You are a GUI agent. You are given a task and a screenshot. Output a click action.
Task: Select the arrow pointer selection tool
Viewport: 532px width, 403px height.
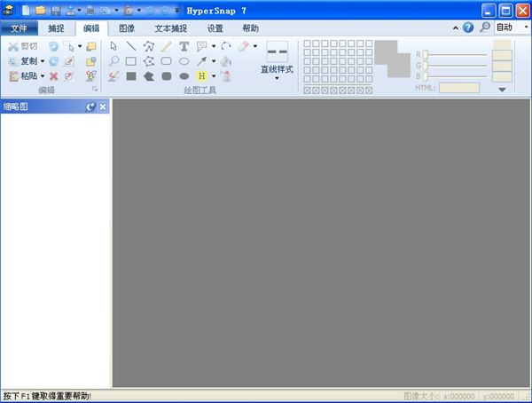click(113, 46)
